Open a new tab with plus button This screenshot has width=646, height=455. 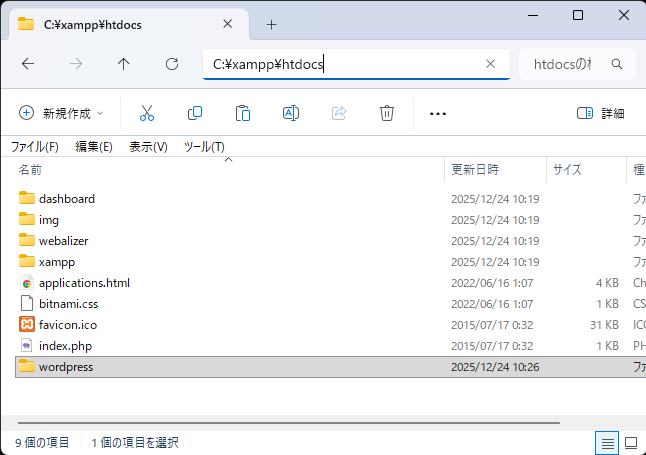click(271, 24)
